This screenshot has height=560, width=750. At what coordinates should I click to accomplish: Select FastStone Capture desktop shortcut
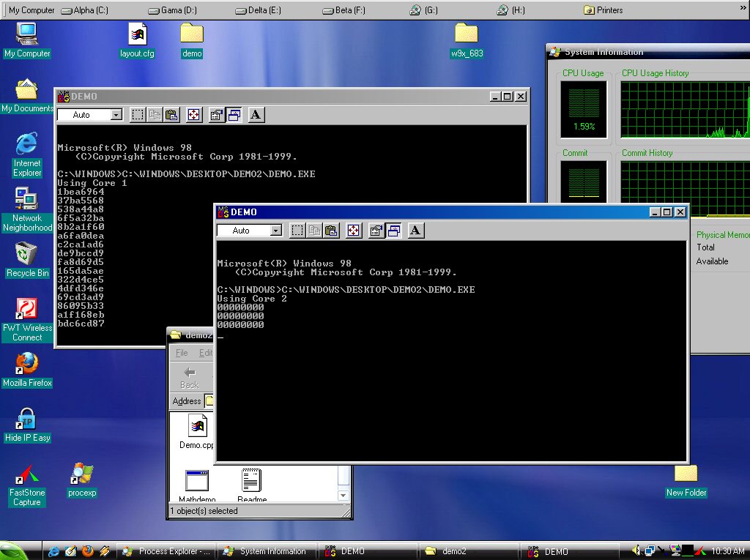click(27, 485)
